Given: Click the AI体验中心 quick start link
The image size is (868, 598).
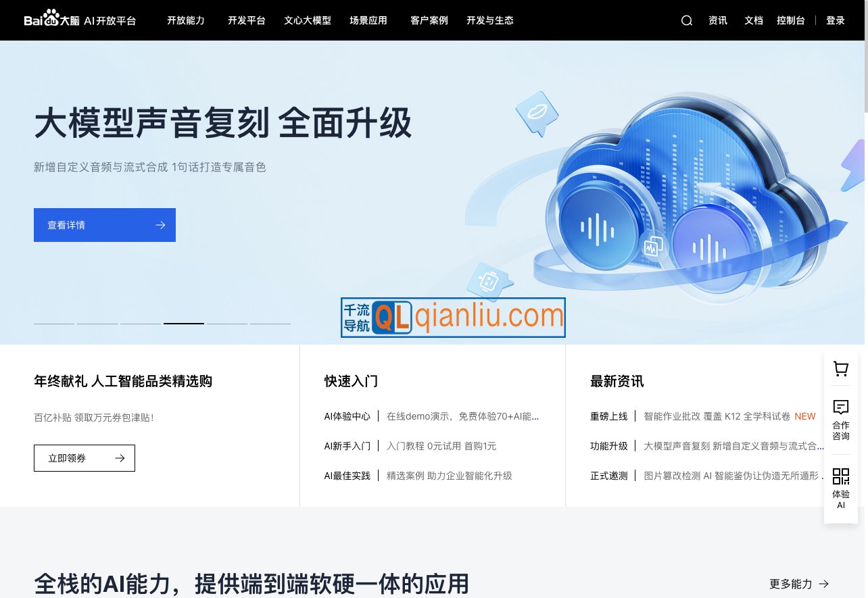Looking at the screenshot, I should coord(347,416).
